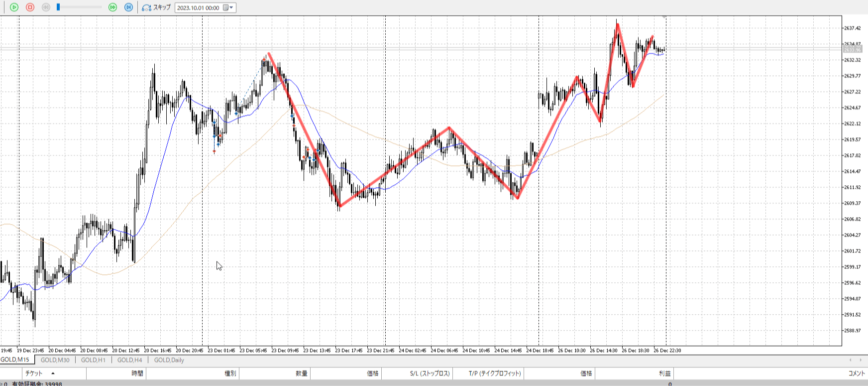Click the T/P (テイクプロフィット) column header
The height and width of the screenshot is (386, 868).
(494, 374)
